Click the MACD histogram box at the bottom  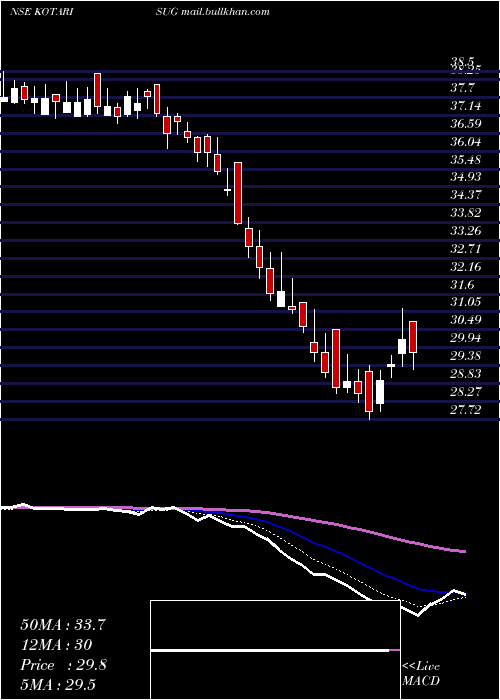pyautogui.click(x=275, y=650)
